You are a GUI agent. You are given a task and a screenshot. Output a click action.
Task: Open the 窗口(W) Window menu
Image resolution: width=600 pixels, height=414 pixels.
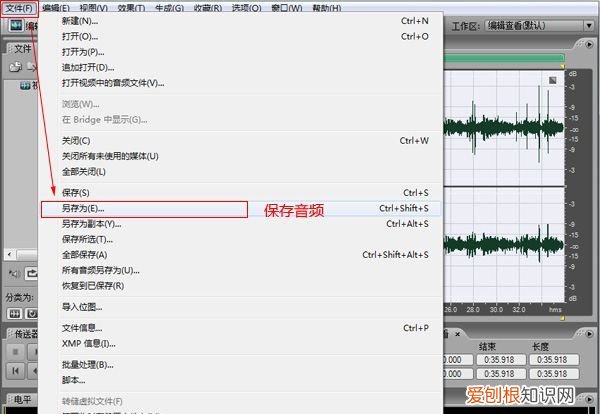coord(287,8)
